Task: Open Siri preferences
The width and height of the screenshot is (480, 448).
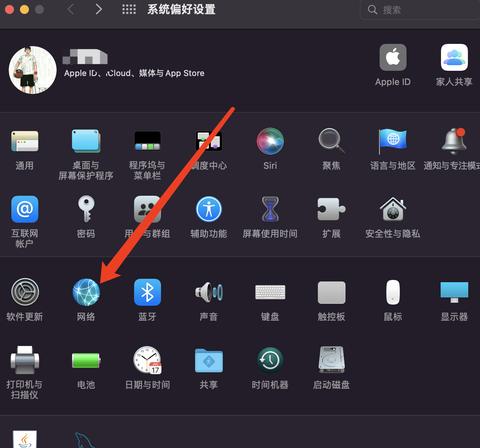Action: [x=270, y=141]
